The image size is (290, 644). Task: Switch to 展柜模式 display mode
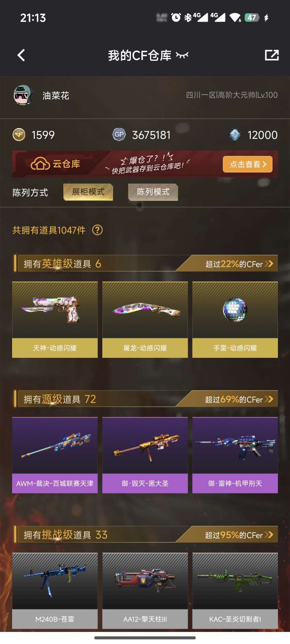pyautogui.click(x=88, y=192)
